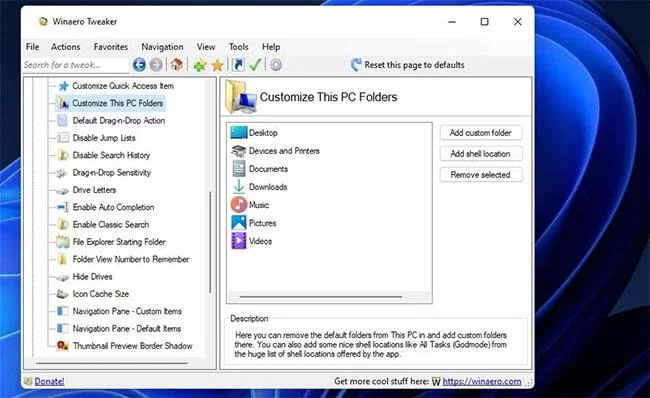Click the Music note icon
This screenshot has height=398, width=650.
pos(239,205)
